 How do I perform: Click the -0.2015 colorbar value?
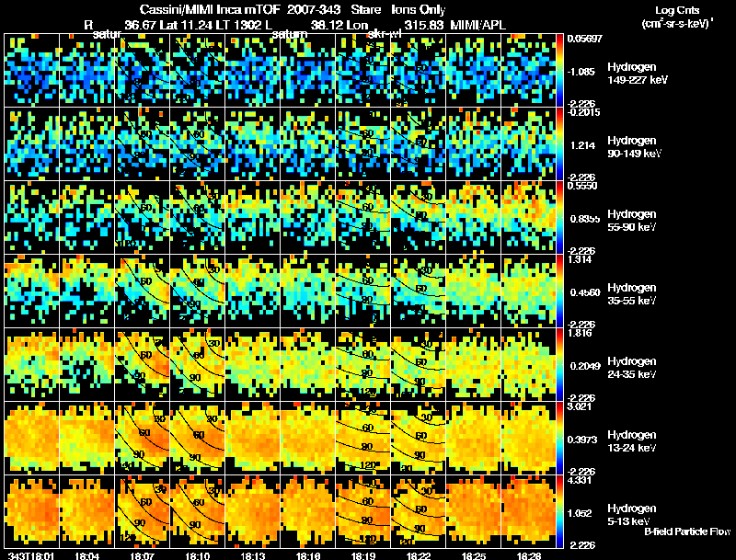pos(583,112)
